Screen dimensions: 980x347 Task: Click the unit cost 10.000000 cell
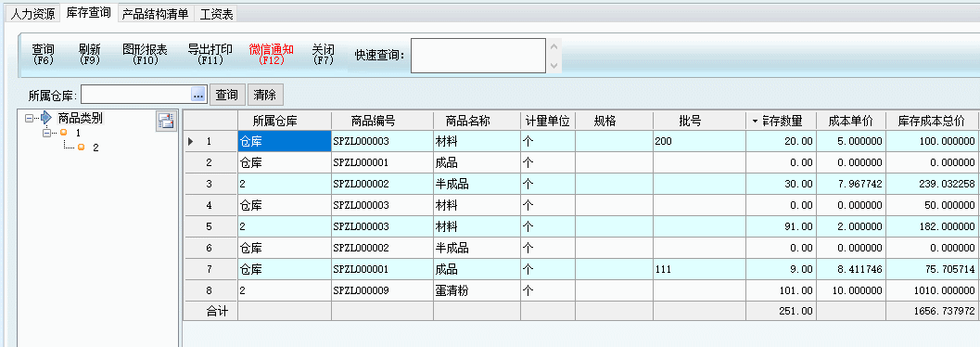(x=850, y=290)
